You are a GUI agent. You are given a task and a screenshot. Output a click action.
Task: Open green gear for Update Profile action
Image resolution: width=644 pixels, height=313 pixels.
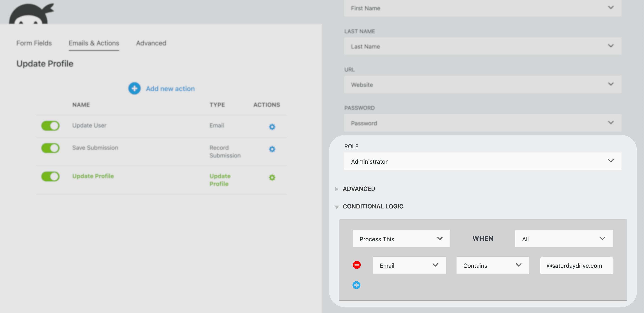point(272,177)
